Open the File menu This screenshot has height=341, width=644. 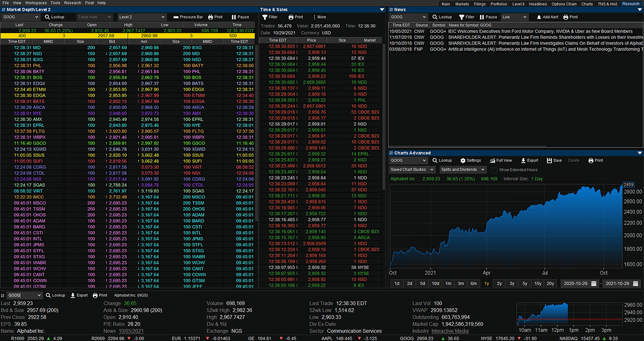(6, 3)
